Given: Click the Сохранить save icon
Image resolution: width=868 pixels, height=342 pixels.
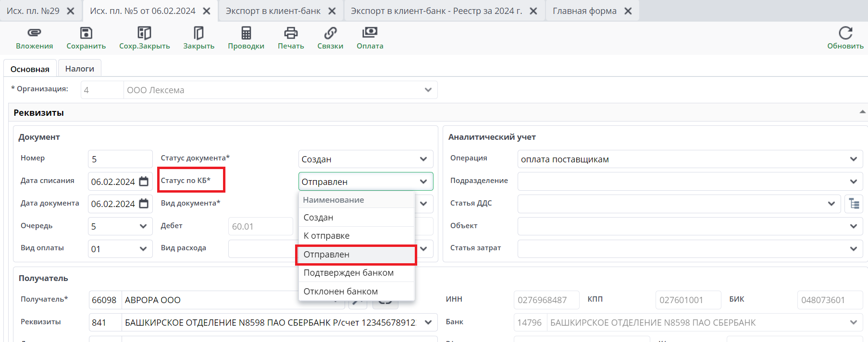Looking at the screenshot, I should pos(86,33).
